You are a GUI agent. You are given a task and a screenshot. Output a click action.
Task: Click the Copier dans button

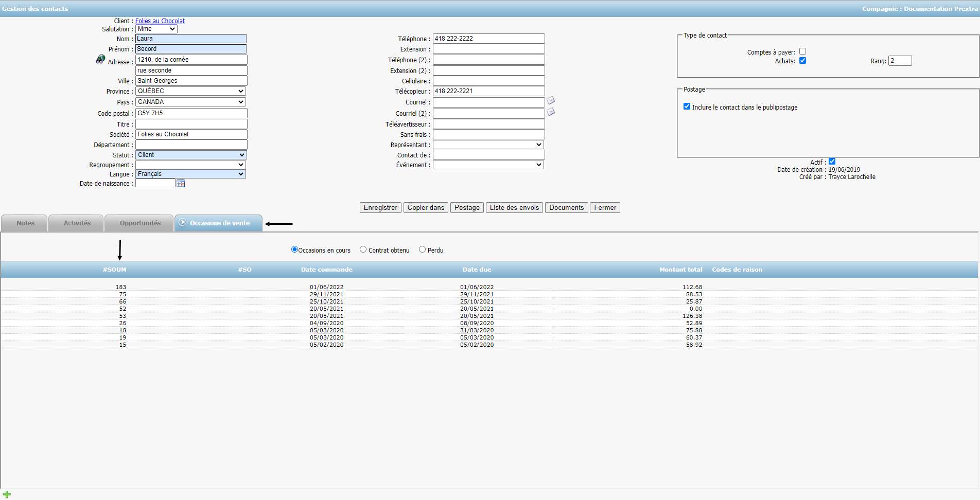click(426, 208)
